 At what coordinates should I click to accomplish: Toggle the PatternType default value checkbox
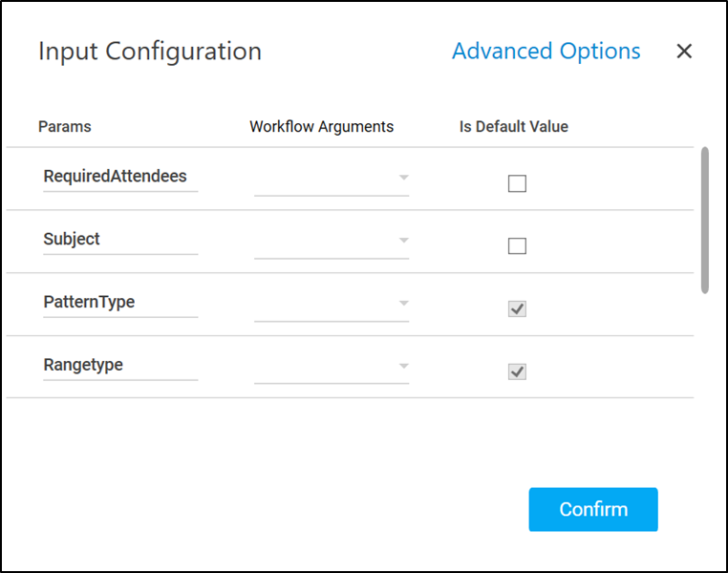click(517, 309)
